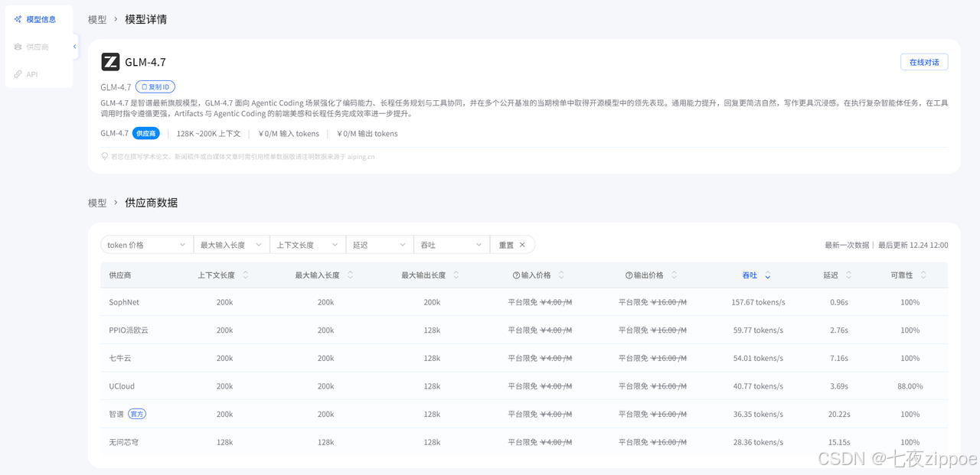Viewport: 980px width, 475px height.
Task: Click the 模型信息 sidebar icon
Action: pos(18,19)
